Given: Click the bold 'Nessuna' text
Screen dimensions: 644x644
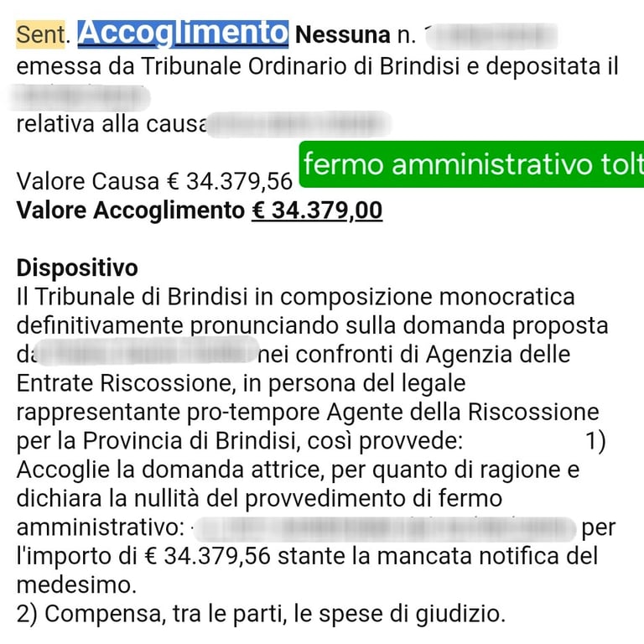Looking at the screenshot, I should click(x=343, y=35).
